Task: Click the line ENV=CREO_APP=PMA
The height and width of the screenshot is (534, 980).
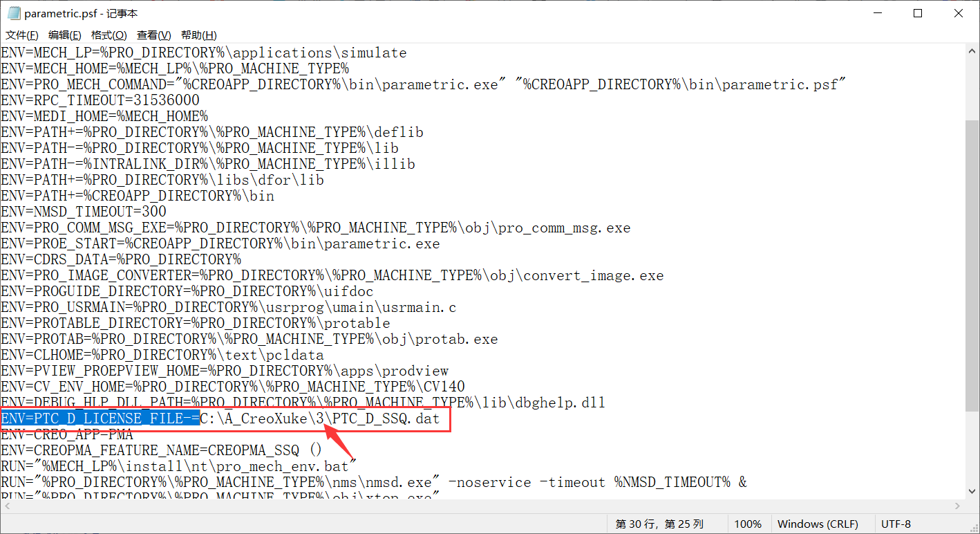Action: 67,434
